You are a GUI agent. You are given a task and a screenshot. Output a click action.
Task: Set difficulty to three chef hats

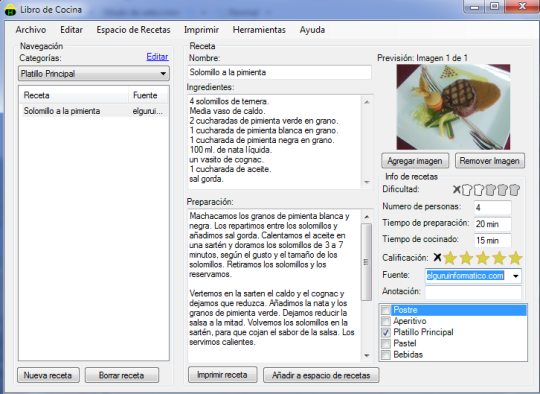pyautogui.click(x=490, y=189)
